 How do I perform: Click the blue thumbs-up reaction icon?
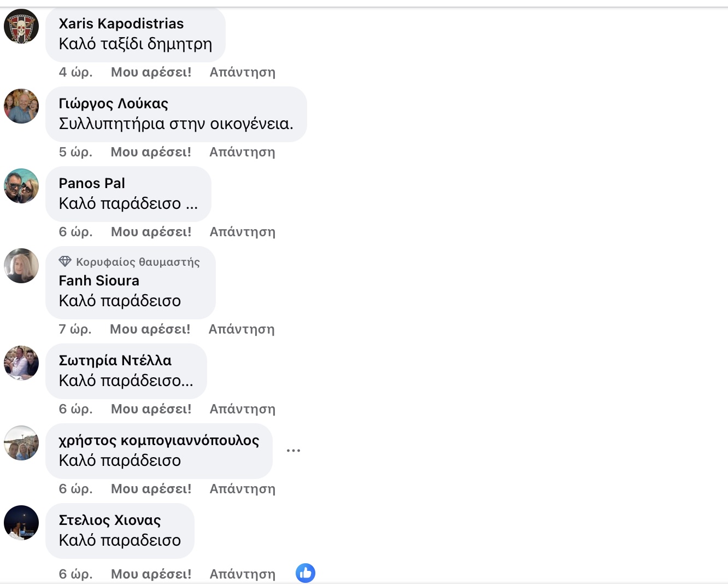[x=306, y=573]
